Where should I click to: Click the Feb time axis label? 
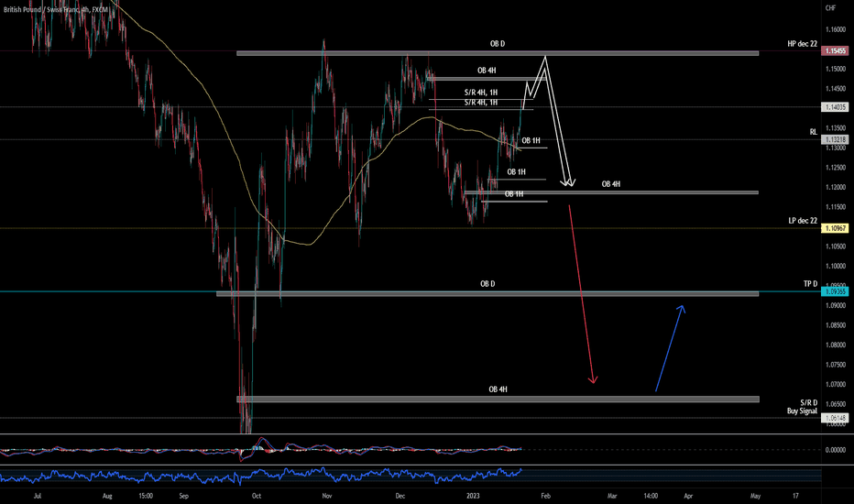[546, 496]
